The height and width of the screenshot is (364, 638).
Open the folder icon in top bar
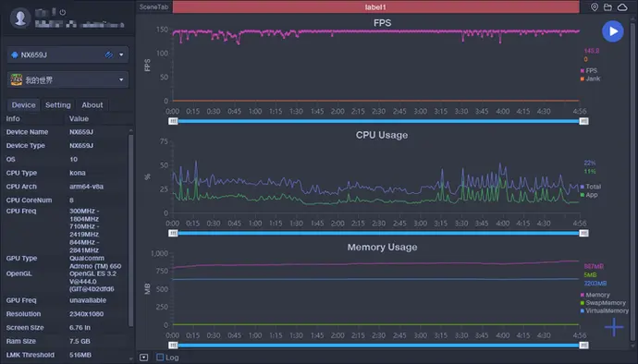tap(607, 6)
